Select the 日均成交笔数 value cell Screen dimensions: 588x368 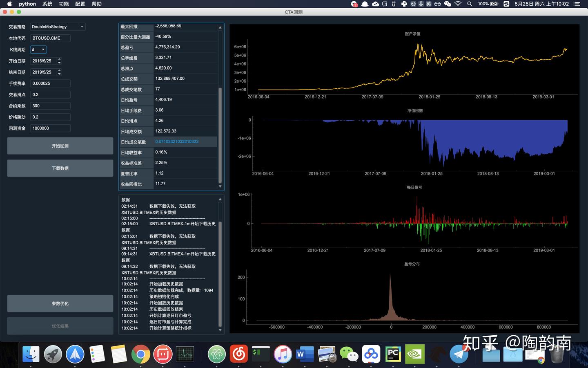(185, 142)
